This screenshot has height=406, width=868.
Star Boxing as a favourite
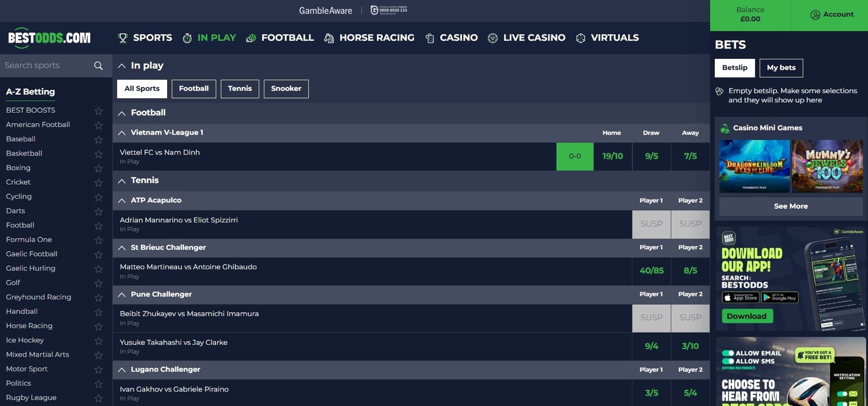pyautogui.click(x=99, y=168)
